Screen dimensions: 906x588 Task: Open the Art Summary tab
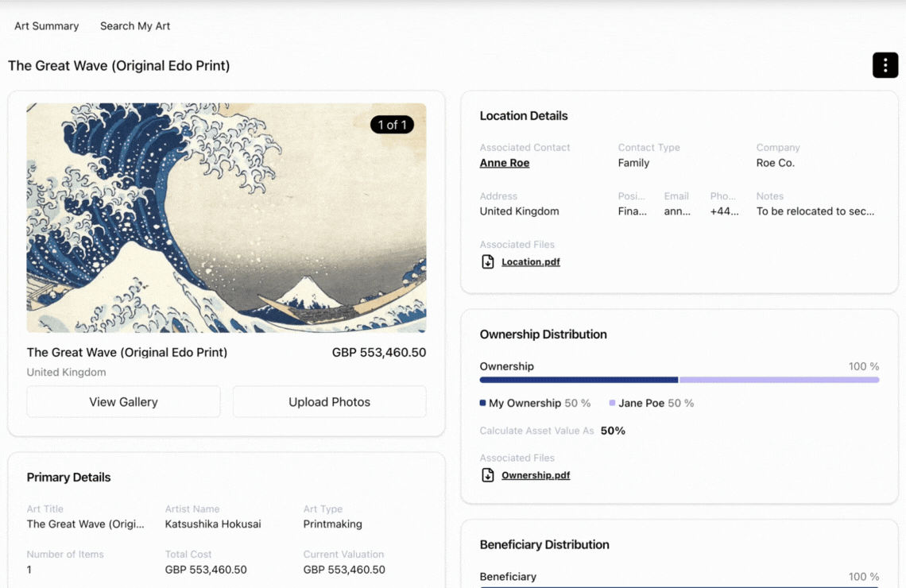click(47, 26)
